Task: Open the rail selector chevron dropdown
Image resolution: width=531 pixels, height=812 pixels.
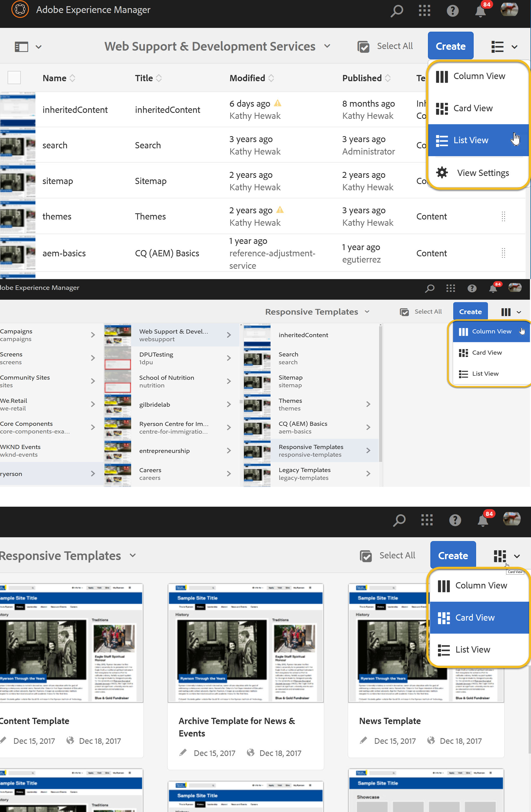Action: click(x=38, y=47)
